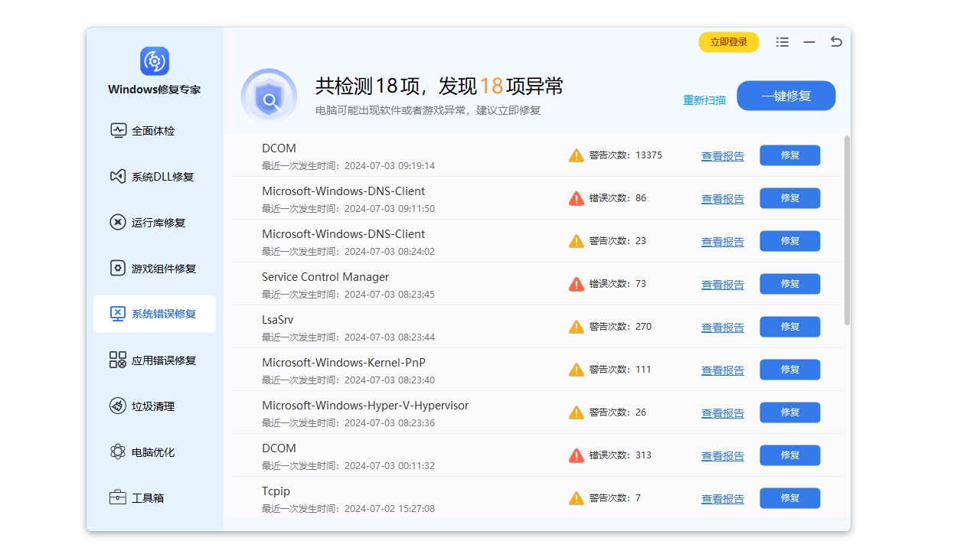This screenshot has height=551, width=980.
Task: Select the 应用错误修复 app error icon
Action: (119, 360)
